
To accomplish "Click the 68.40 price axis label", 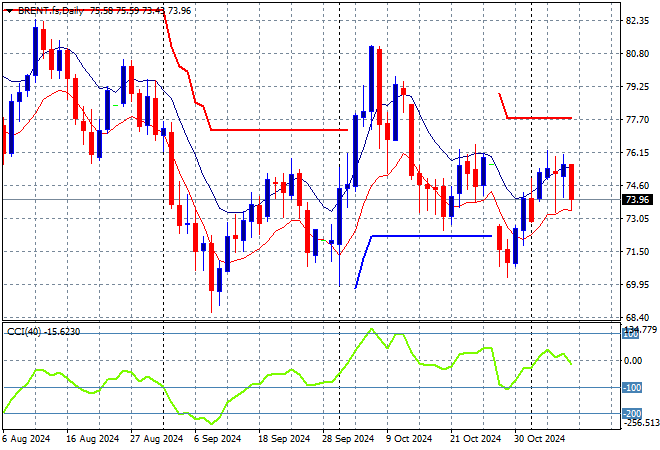I will click(638, 317).
